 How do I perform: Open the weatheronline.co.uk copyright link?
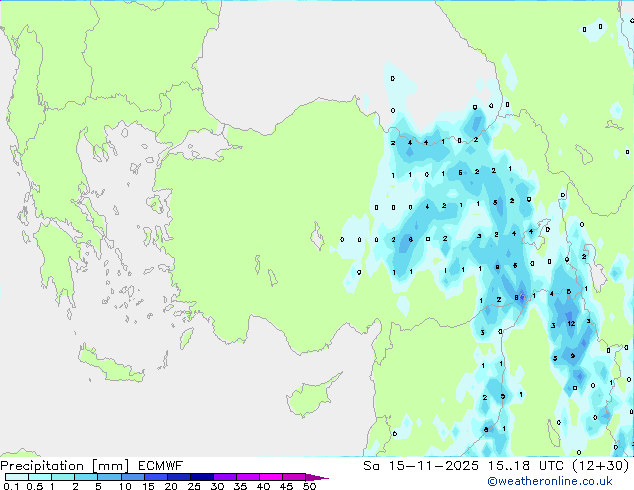[550, 481]
